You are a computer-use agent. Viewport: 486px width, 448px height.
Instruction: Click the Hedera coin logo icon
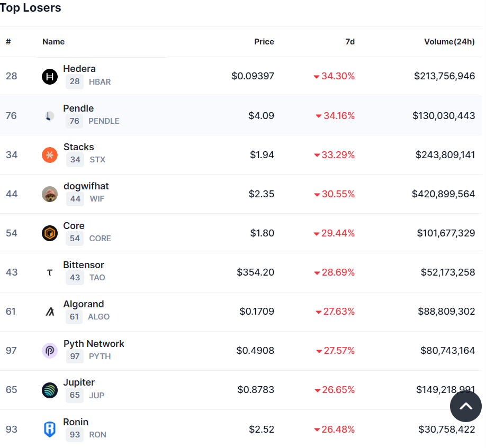50,77
